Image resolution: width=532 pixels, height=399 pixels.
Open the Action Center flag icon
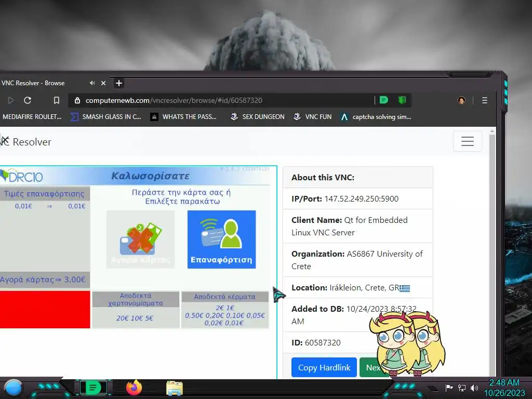(x=449, y=388)
